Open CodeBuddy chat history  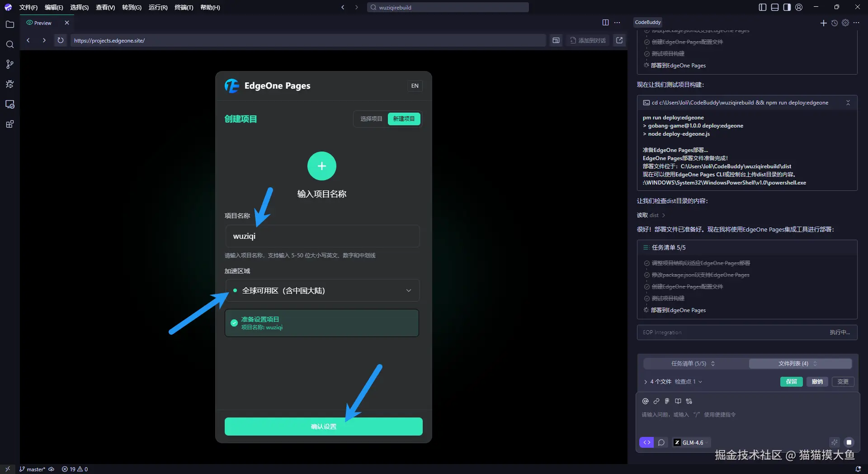[x=835, y=23]
